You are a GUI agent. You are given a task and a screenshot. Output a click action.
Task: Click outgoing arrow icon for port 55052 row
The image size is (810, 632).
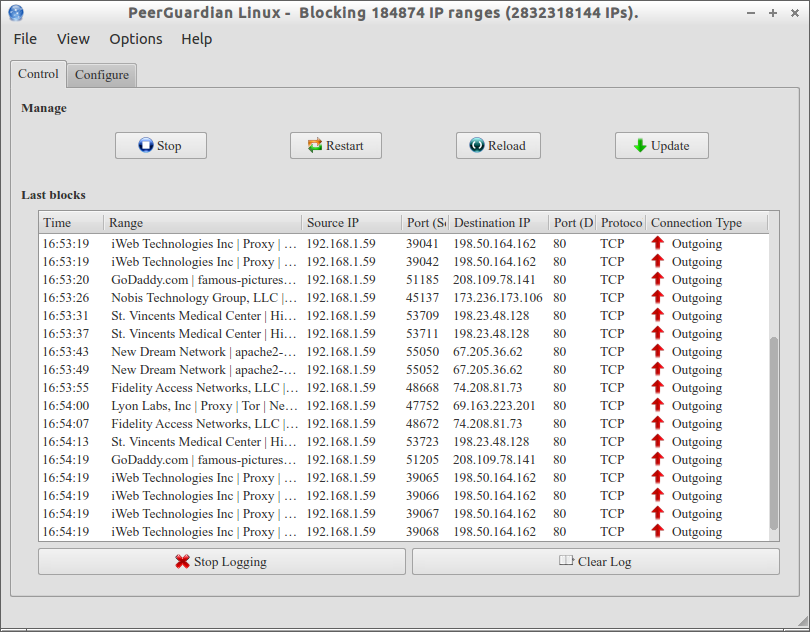click(657, 369)
